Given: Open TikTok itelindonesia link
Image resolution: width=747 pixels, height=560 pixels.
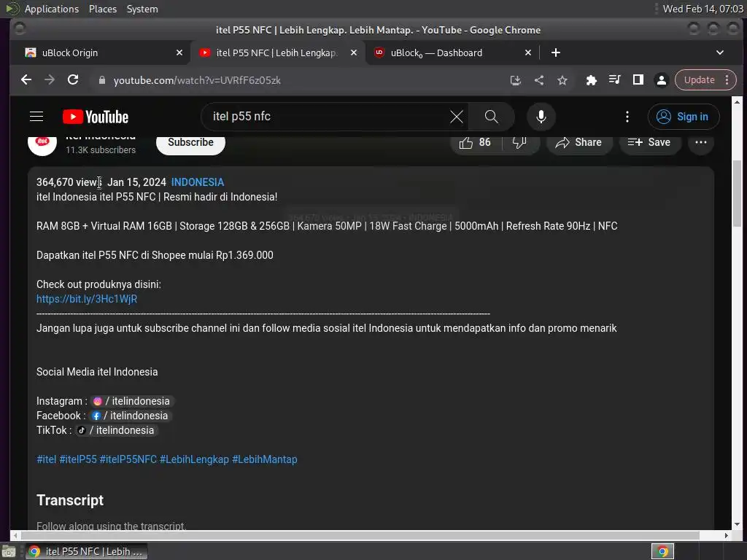Looking at the screenshot, I should coord(116,430).
